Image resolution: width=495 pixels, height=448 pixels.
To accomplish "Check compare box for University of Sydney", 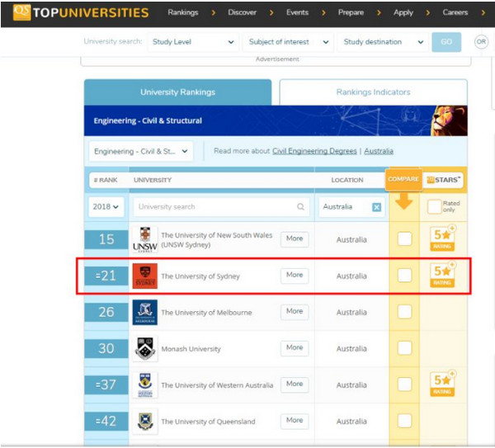I will [405, 276].
